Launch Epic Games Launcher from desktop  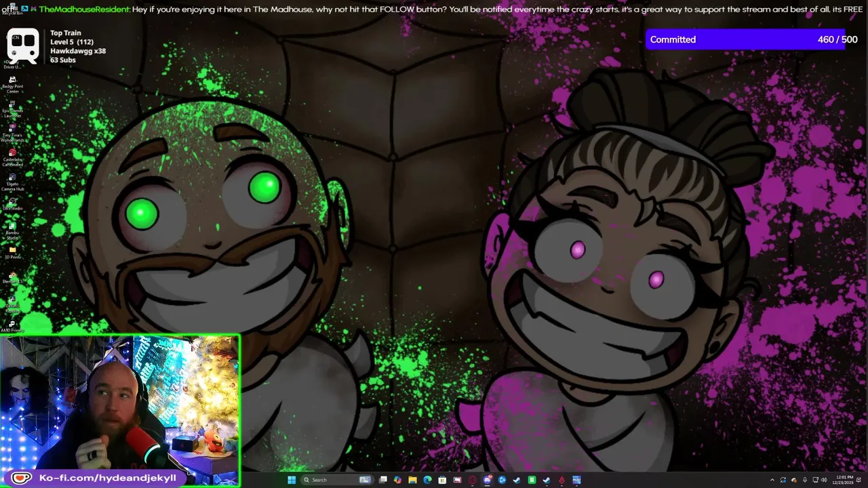tap(12, 109)
